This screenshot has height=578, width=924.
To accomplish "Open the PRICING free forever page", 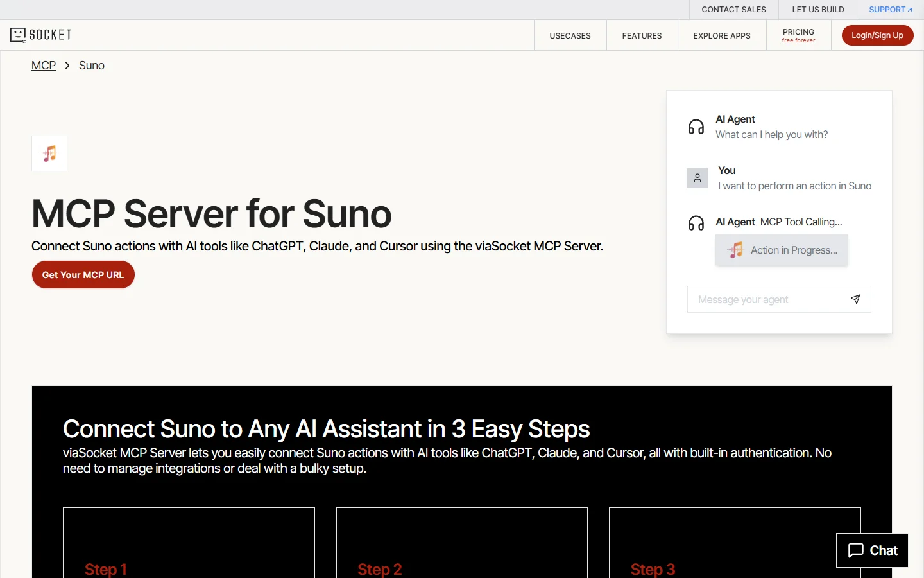I will pyautogui.click(x=799, y=35).
